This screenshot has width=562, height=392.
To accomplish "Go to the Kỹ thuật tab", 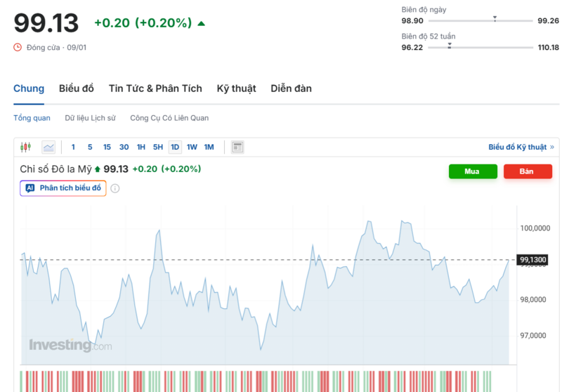I will point(236,89).
